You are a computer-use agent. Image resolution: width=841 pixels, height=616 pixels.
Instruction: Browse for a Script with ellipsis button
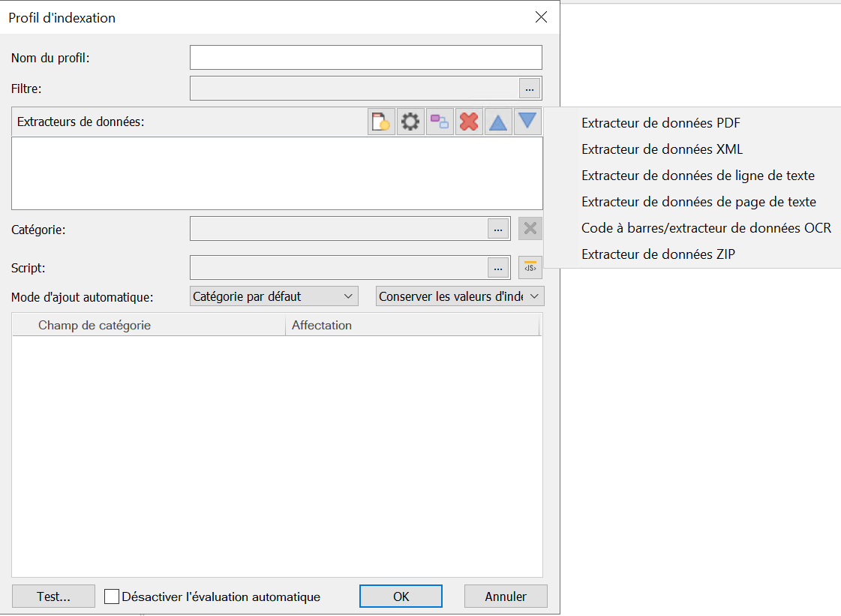498,268
